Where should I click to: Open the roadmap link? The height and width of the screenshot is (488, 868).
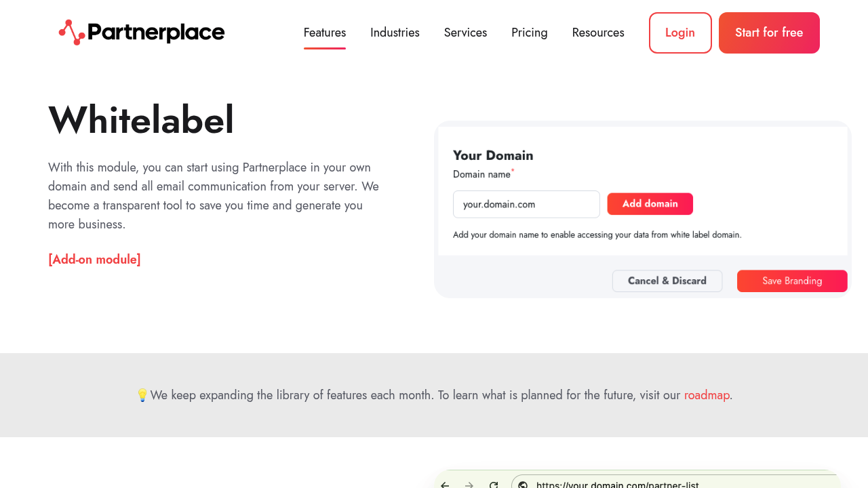point(707,394)
